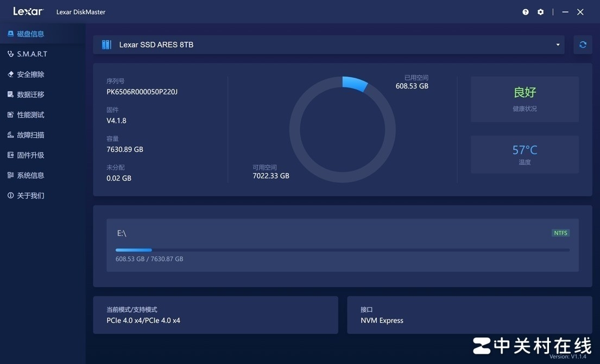
Task: Open the help question mark icon
Action: (526, 12)
